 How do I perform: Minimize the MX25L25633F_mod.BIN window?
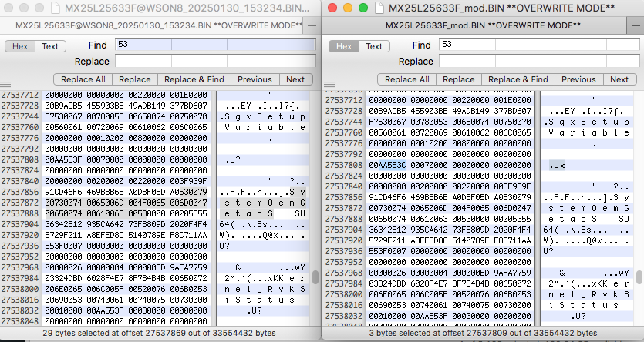click(348, 8)
